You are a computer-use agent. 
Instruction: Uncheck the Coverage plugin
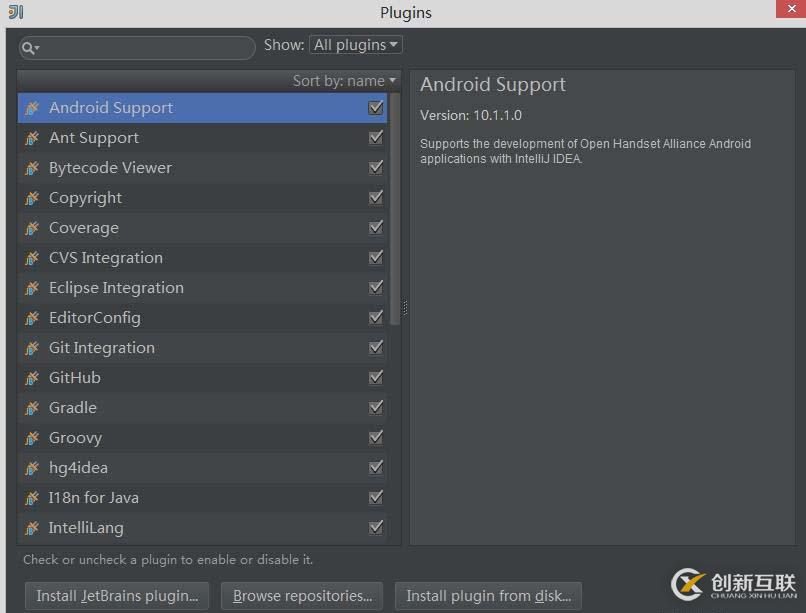click(x=376, y=227)
